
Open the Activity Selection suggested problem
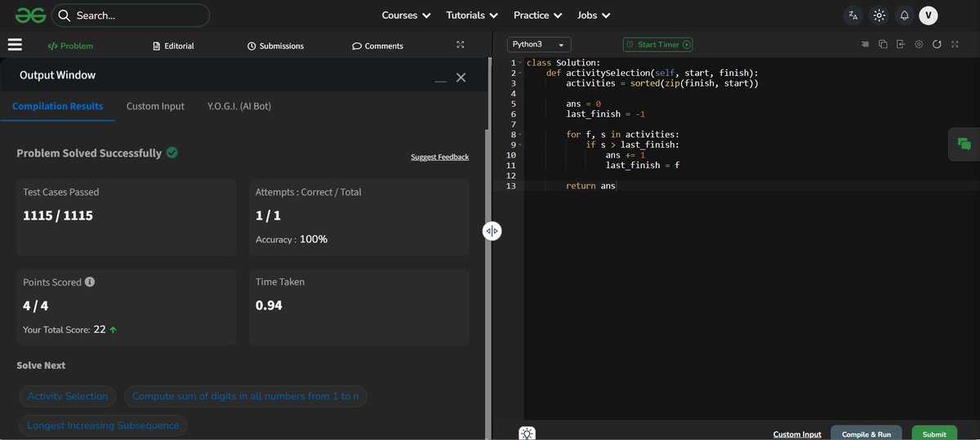[68, 396]
